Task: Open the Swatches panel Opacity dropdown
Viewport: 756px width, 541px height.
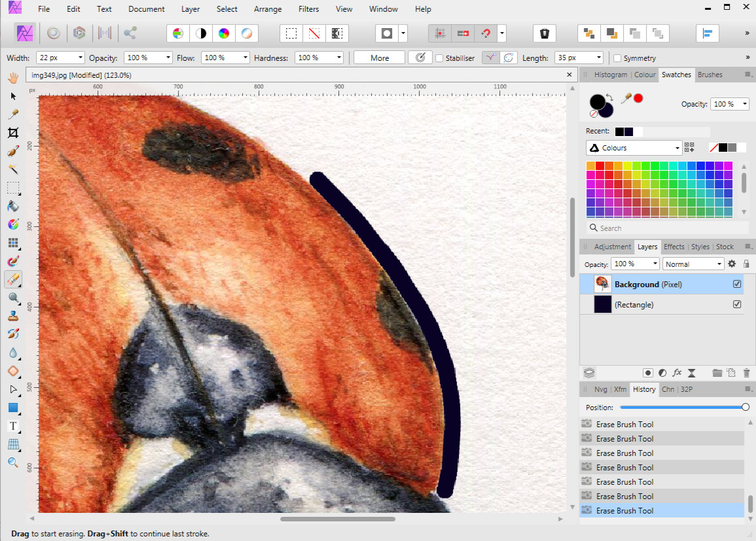Action: click(744, 104)
